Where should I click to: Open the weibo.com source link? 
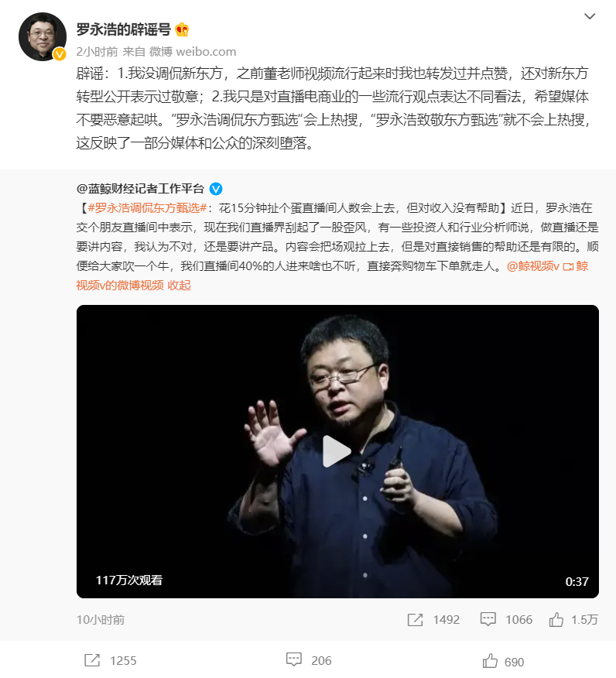point(206,52)
